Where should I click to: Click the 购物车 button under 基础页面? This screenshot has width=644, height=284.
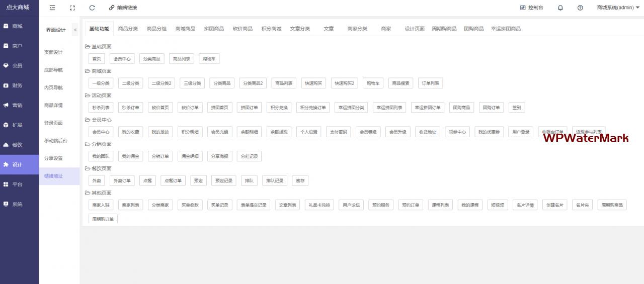[209, 59]
